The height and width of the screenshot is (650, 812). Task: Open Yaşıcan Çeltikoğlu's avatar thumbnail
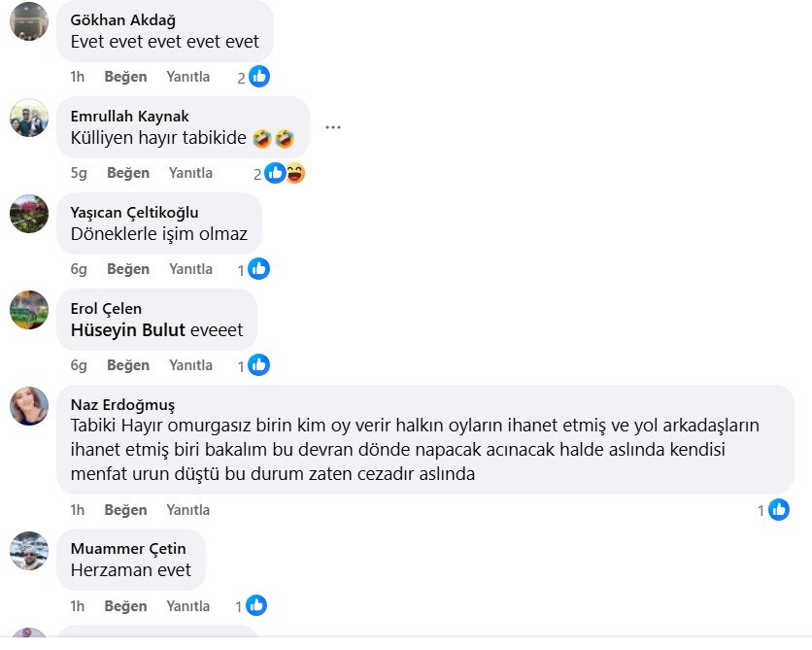[29, 214]
